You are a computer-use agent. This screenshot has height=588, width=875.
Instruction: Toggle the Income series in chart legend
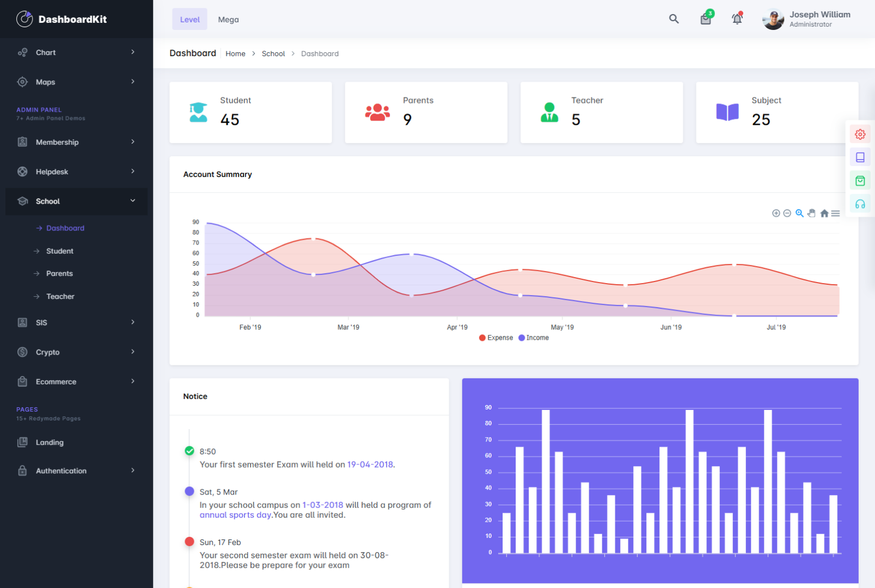click(x=534, y=338)
